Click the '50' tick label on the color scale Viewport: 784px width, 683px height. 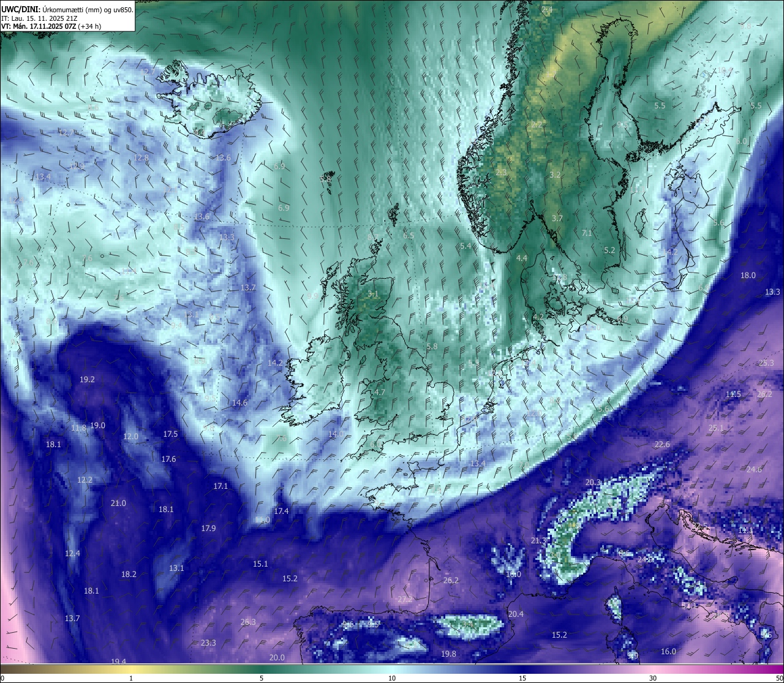[x=779, y=678]
